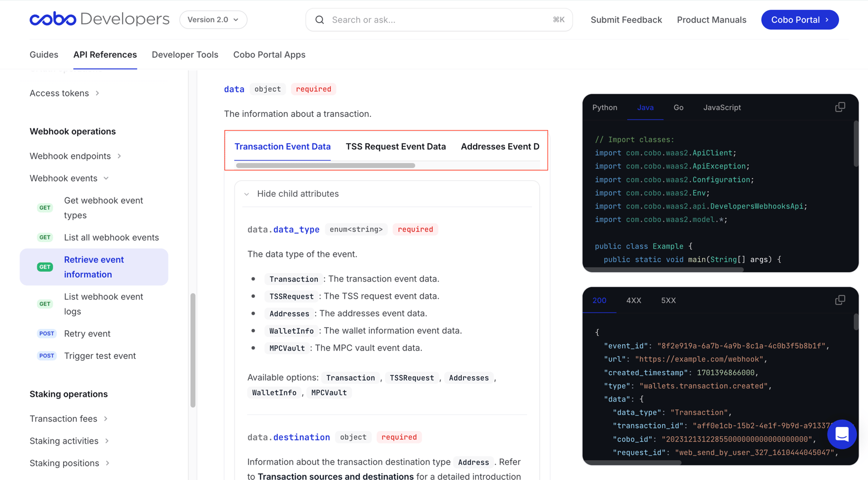The width and height of the screenshot is (868, 480).
Task: Show the 5XX response example
Action: tap(669, 301)
